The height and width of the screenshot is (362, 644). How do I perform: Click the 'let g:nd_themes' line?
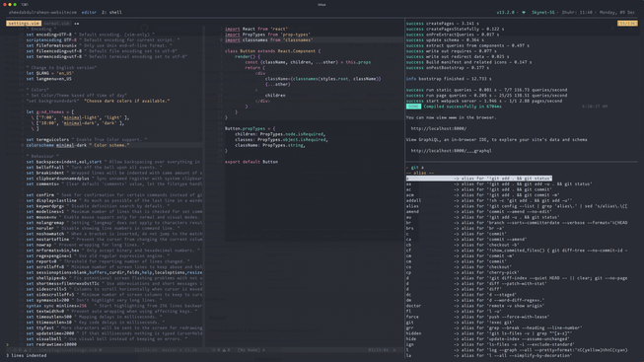pyautogui.click(x=50, y=111)
